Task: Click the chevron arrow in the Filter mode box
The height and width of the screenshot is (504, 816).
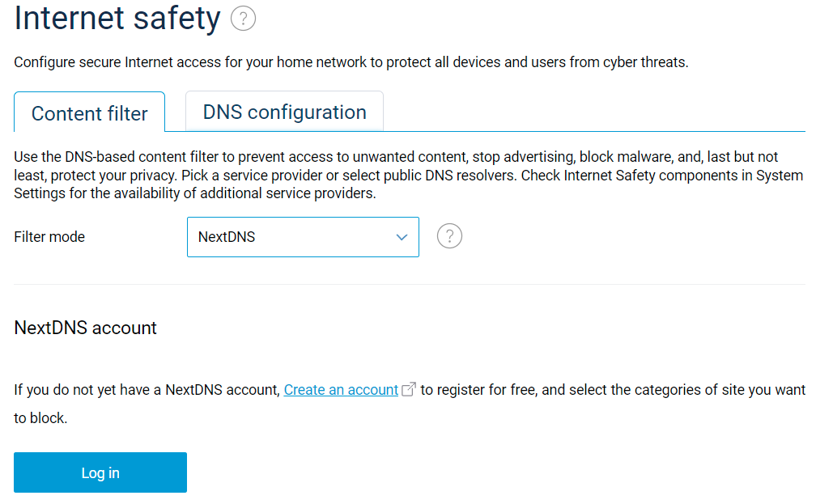Action: (x=402, y=237)
